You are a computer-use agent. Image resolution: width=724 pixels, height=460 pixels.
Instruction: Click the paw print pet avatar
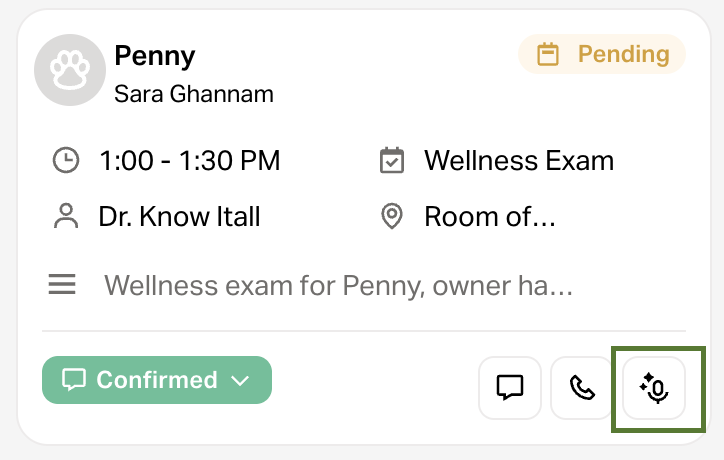point(70,70)
